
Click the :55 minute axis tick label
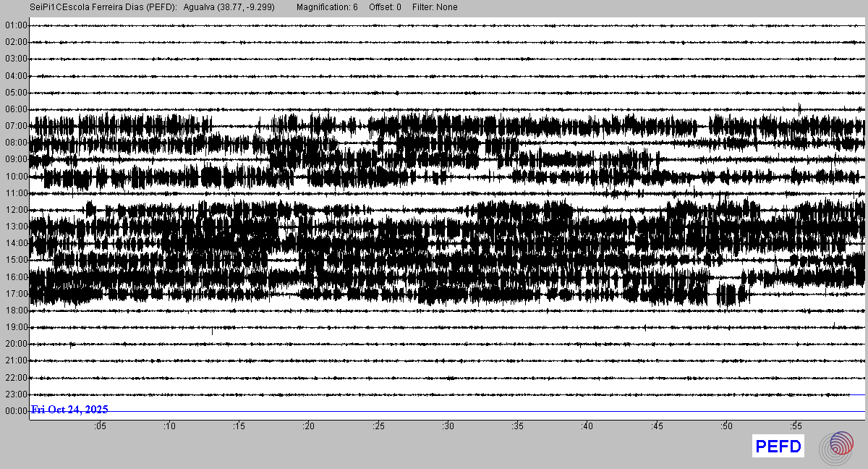796,426
